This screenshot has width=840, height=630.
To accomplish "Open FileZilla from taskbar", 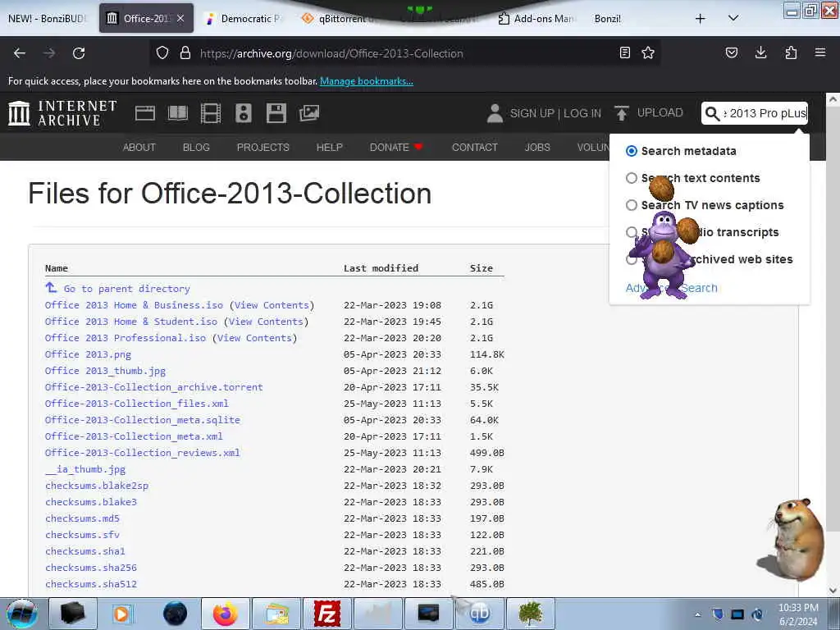I will click(326, 614).
